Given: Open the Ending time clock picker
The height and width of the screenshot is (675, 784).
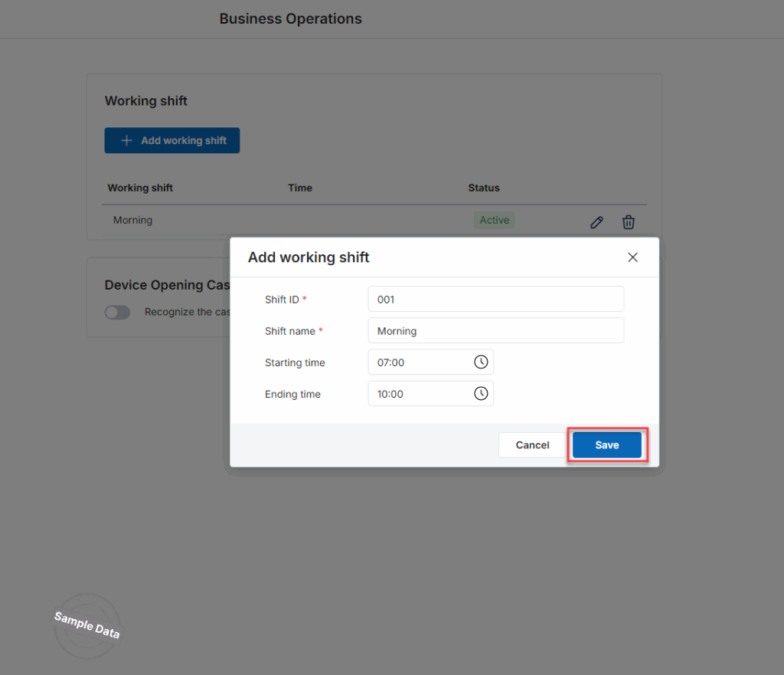Looking at the screenshot, I should [481, 394].
